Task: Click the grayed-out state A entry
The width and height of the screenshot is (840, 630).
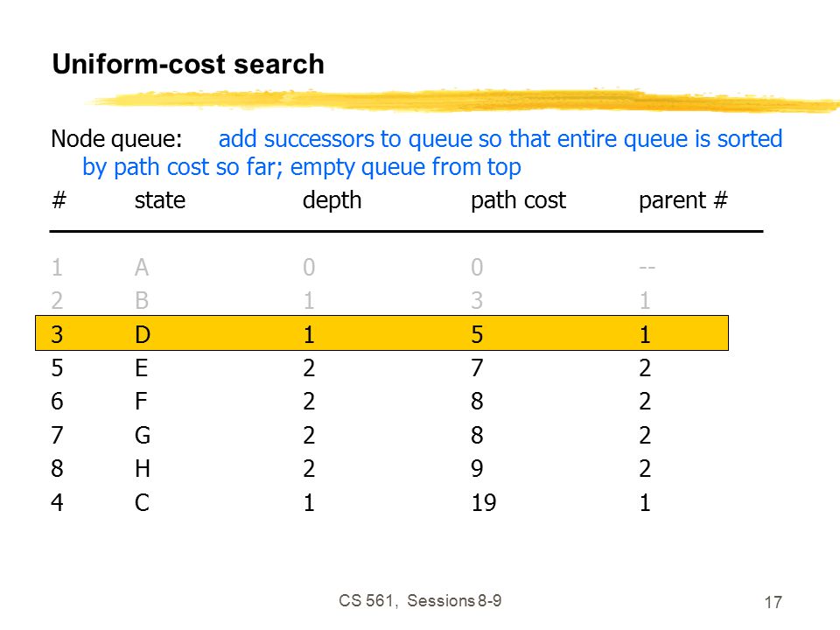Action: click(142, 267)
